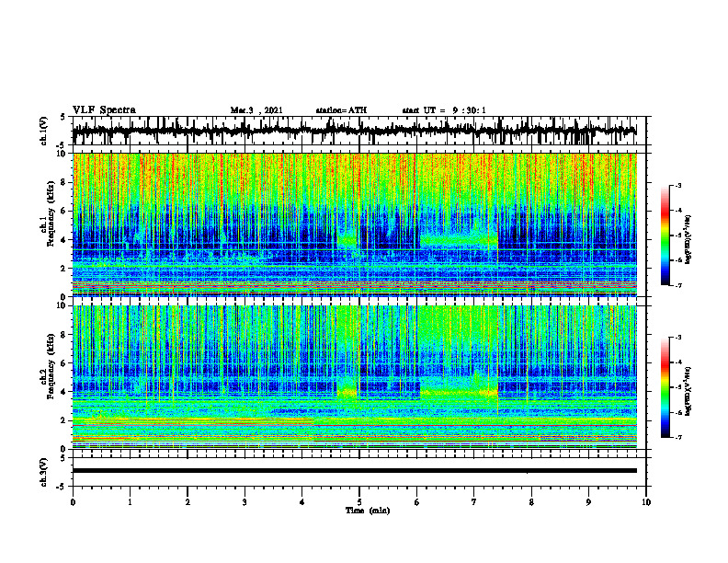This screenshot has height=563, width=728.
Task: Click the "station=ATH" header label
Action: coord(341,110)
